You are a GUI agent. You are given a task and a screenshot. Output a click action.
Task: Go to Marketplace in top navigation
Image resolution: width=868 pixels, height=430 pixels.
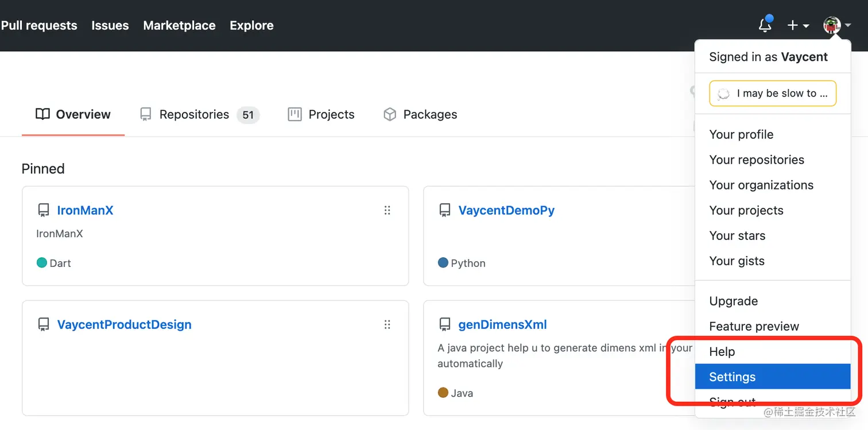click(x=179, y=25)
